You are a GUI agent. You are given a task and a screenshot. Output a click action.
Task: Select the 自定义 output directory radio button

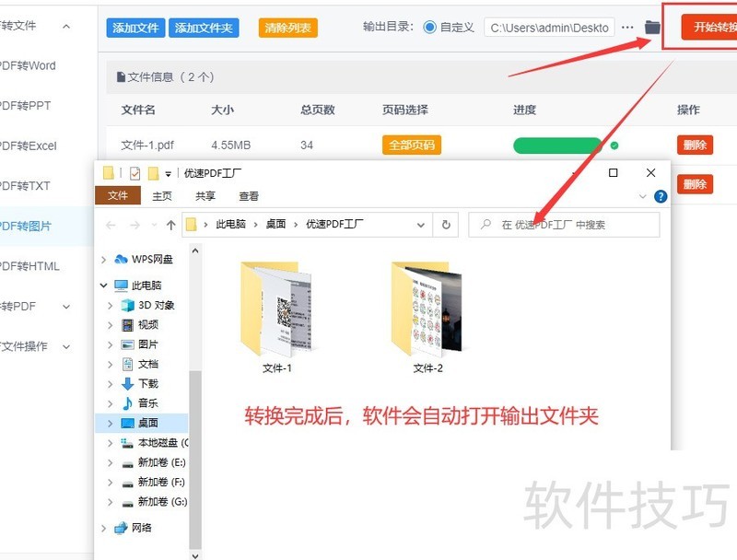(428, 27)
